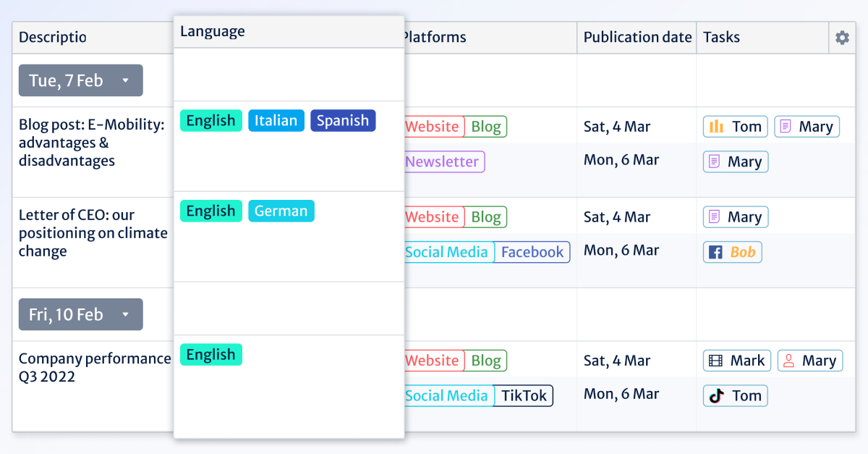Select the dark blue Spanish chip
This screenshot has width=868, height=454.
pos(342,120)
